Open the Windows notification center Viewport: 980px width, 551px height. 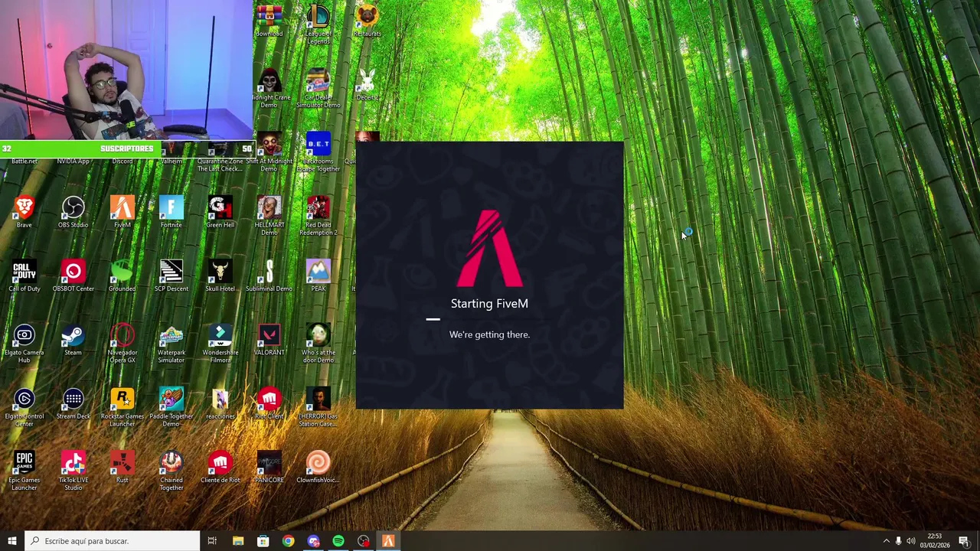pyautogui.click(x=964, y=541)
